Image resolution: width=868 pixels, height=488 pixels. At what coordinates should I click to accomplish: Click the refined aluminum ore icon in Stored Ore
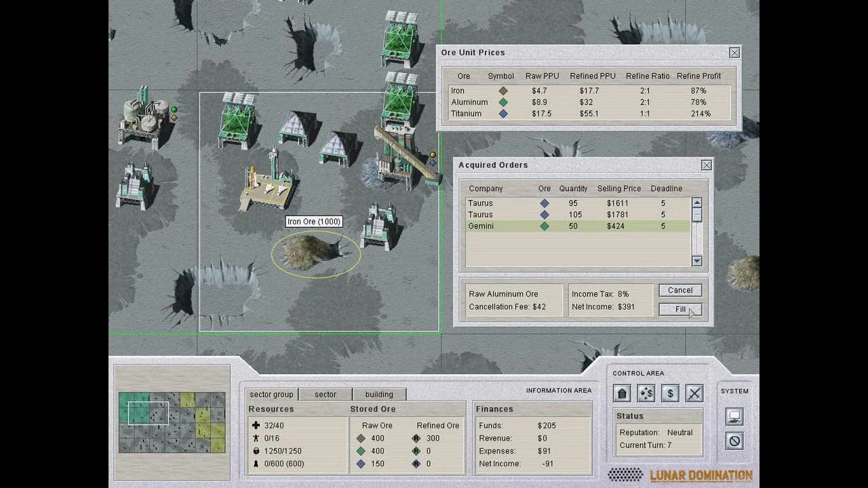click(x=416, y=451)
